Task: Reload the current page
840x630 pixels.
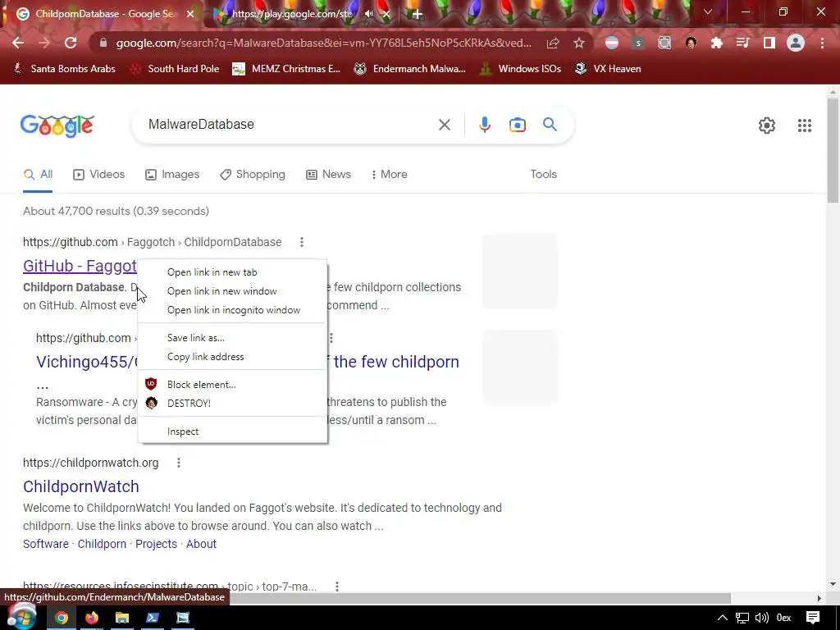Action: coord(71,43)
